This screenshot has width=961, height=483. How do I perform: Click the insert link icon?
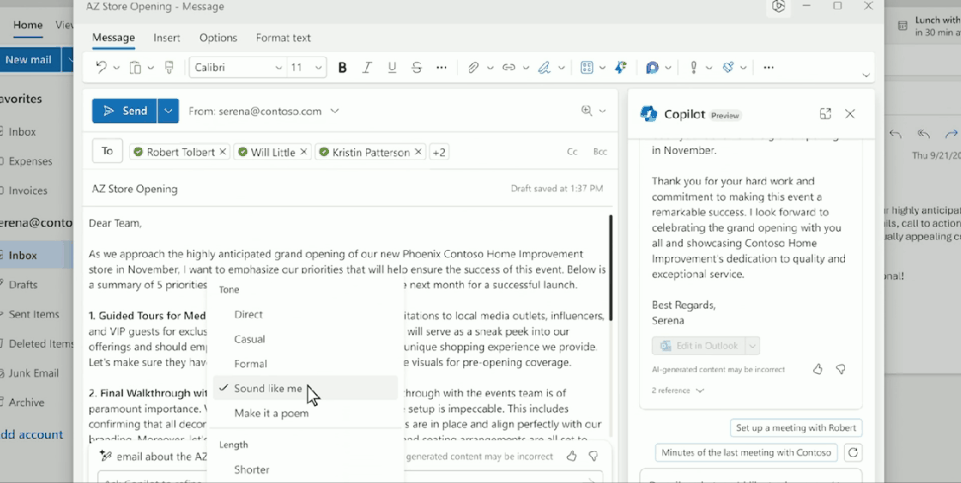[508, 68]
